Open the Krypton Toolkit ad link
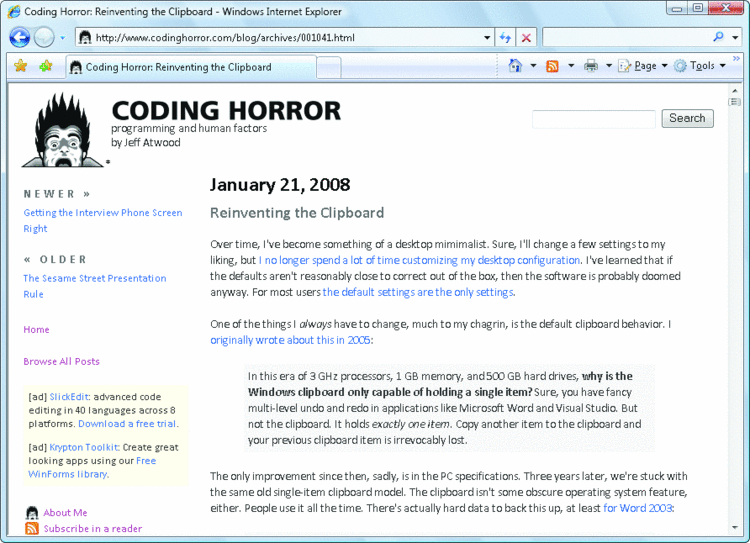750x543 pixels. [84, 447]
